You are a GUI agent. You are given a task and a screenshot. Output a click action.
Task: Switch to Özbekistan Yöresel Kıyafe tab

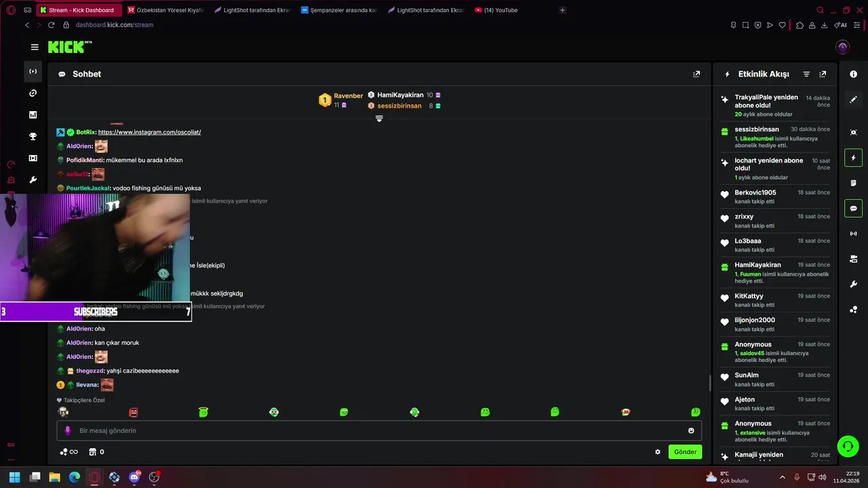[165, 10]
